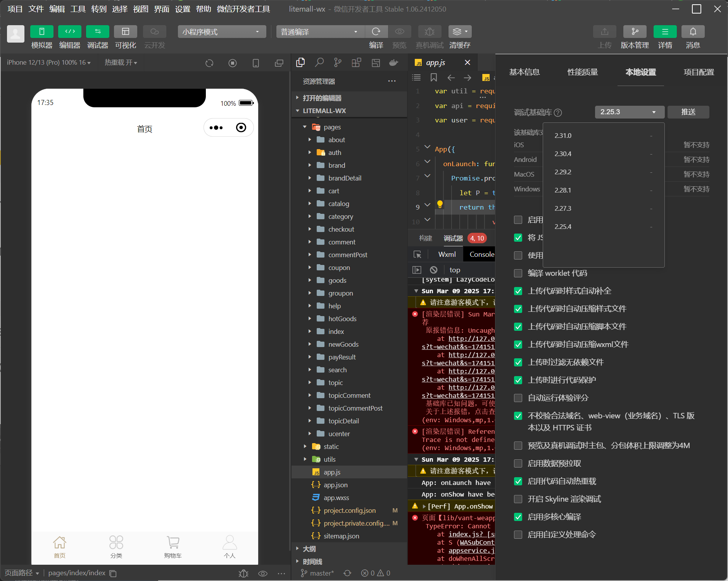Click the help icon next to 调试基础库
The image size is (728, 581).
coord(558,113)
